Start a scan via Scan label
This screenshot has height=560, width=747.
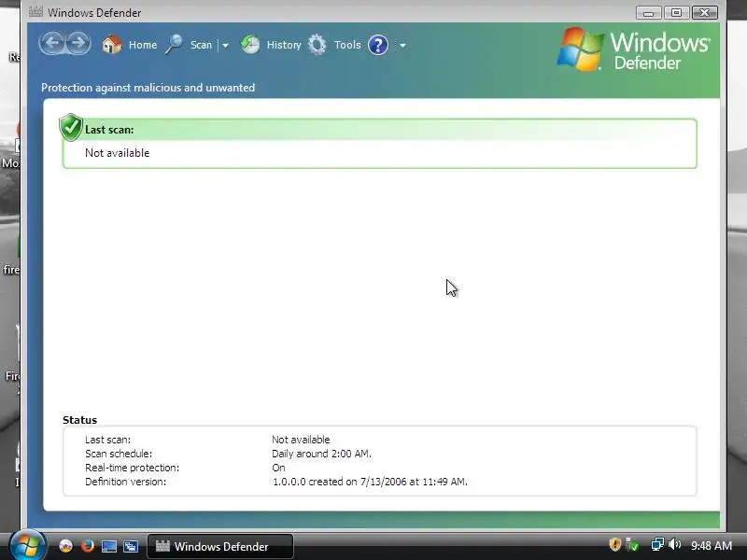[201, 45]
